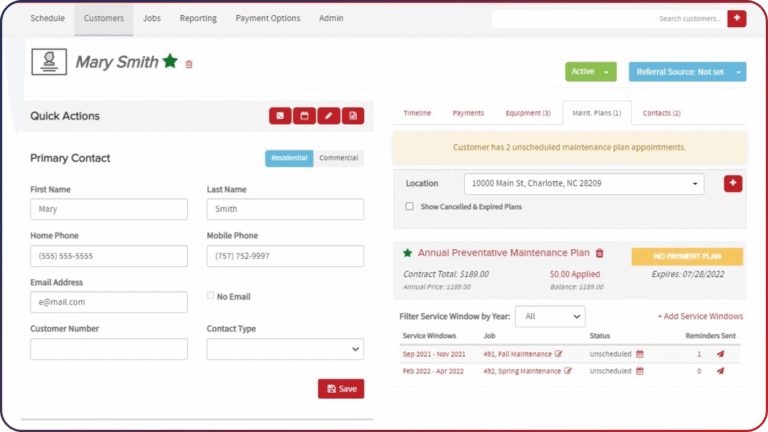Click the green star next to Mary Smith
This screenshot has width=768, height=432.
click(170, 61)
